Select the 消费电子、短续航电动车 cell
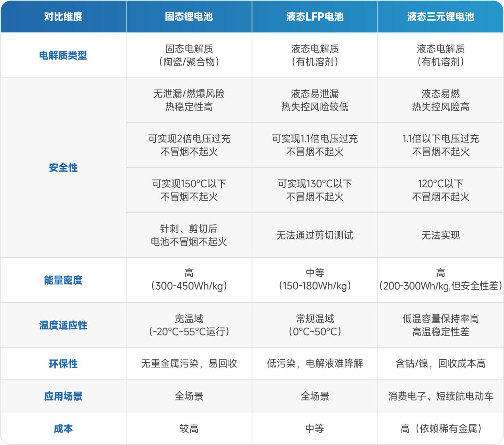Screen dimensions: 504x445 point(440,396)
